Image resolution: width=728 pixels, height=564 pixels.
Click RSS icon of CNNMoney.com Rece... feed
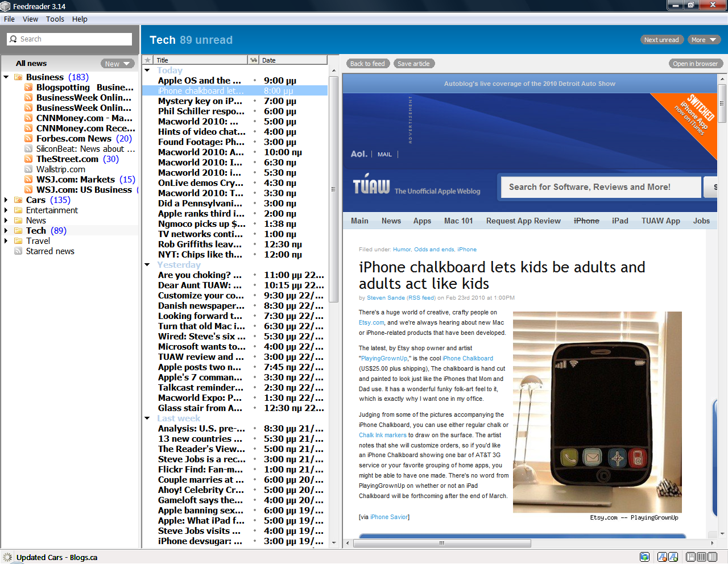coord(28,128)
